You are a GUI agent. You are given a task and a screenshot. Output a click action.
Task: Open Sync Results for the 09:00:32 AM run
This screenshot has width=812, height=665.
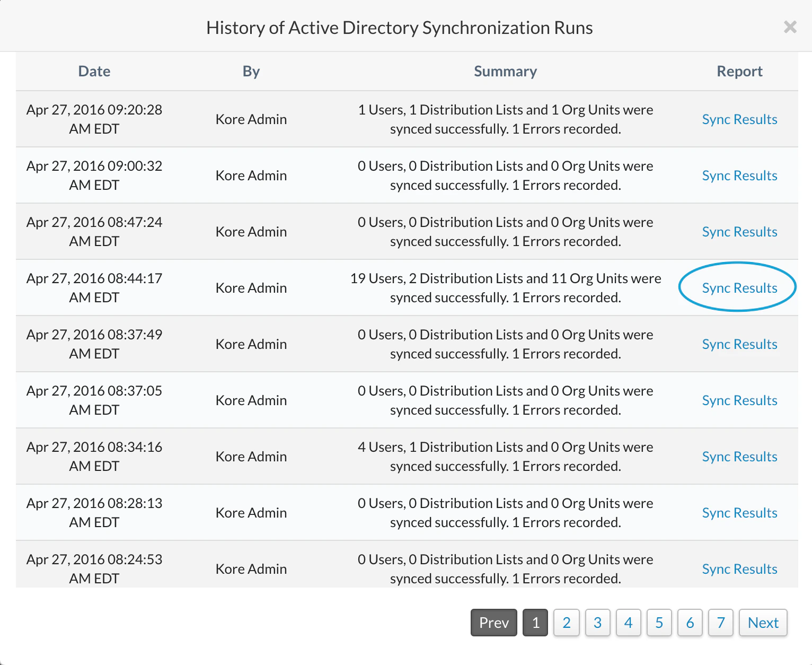pos(739,175)
